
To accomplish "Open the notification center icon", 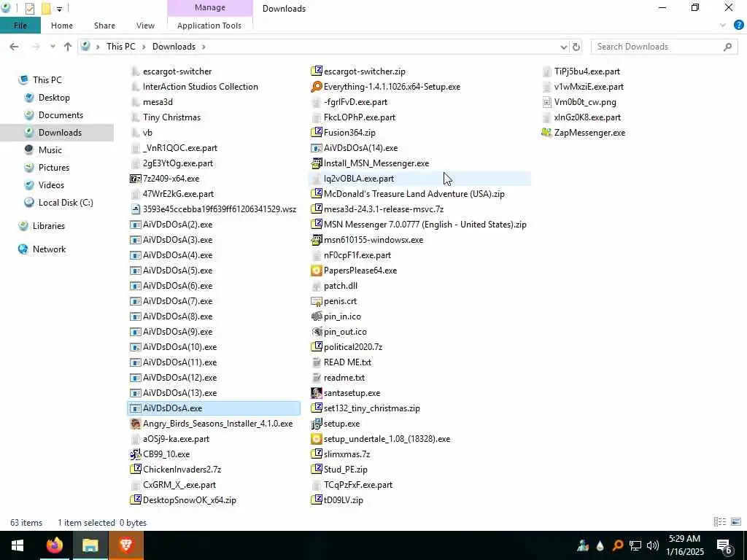I will [x=724, y=546].
